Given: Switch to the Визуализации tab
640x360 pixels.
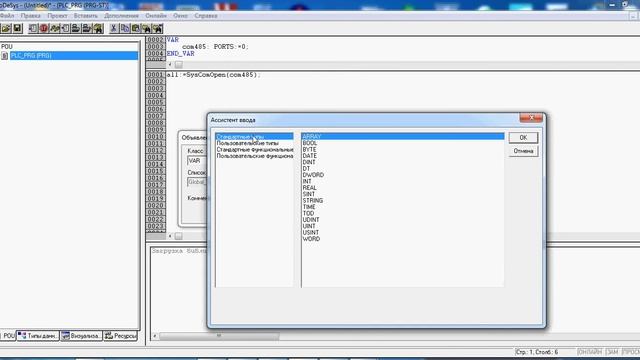Looking at the screenshot, I should (81, 336).
